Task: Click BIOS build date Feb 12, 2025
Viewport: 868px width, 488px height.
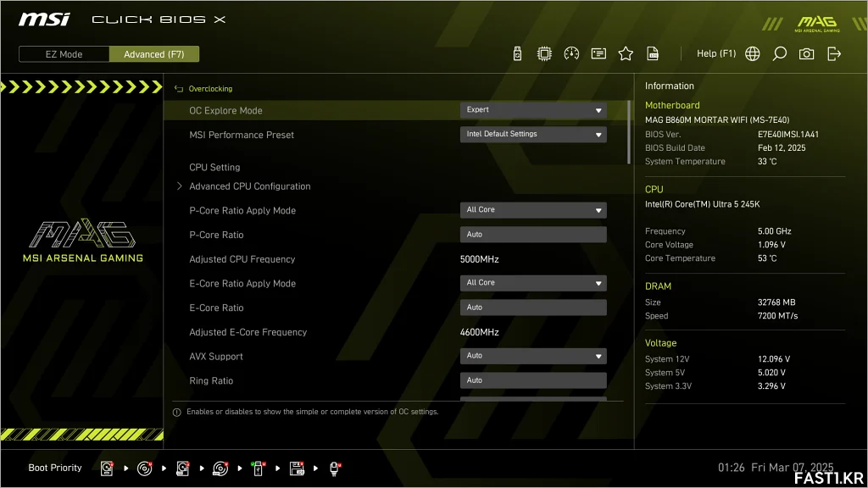Action: point(782,147)
